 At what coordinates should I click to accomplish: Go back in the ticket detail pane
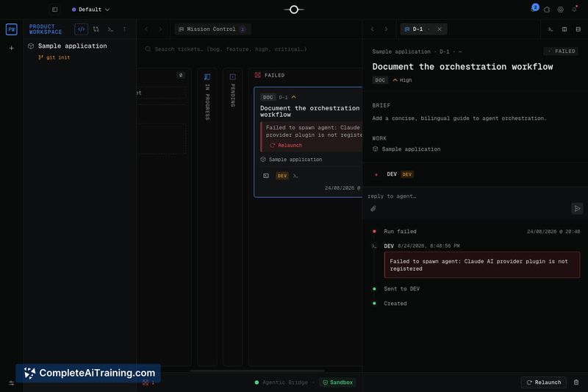click(x=373, y=29)
